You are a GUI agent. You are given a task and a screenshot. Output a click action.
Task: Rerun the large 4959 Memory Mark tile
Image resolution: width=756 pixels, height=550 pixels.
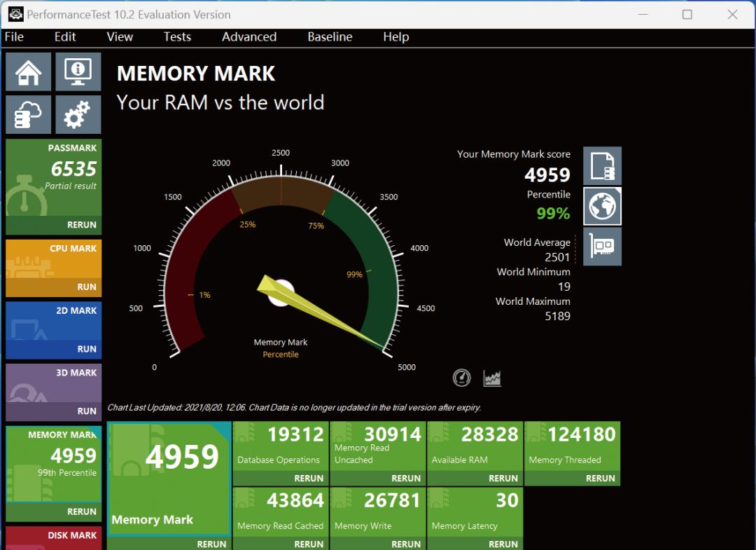(169, 544)
